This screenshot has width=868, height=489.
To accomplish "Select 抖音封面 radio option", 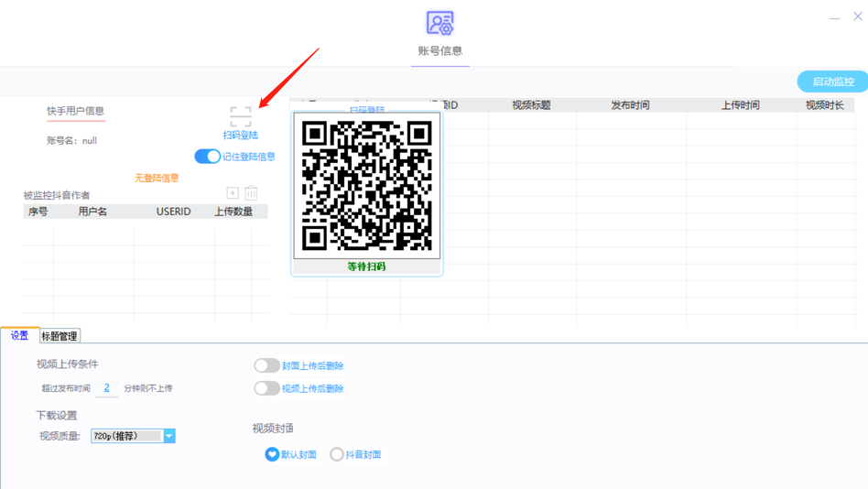I will (x=337, y=454).
